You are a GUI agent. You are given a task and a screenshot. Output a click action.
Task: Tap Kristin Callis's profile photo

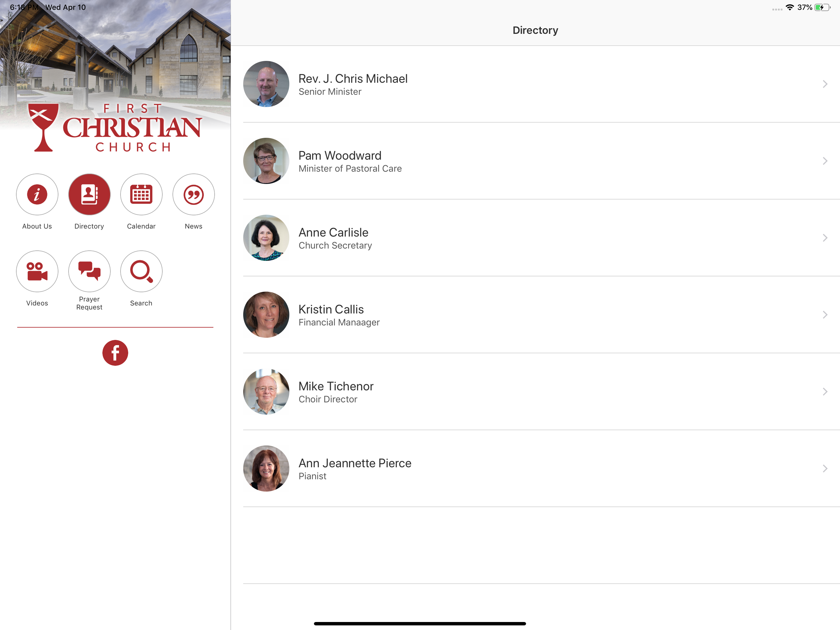pos(266,315)
